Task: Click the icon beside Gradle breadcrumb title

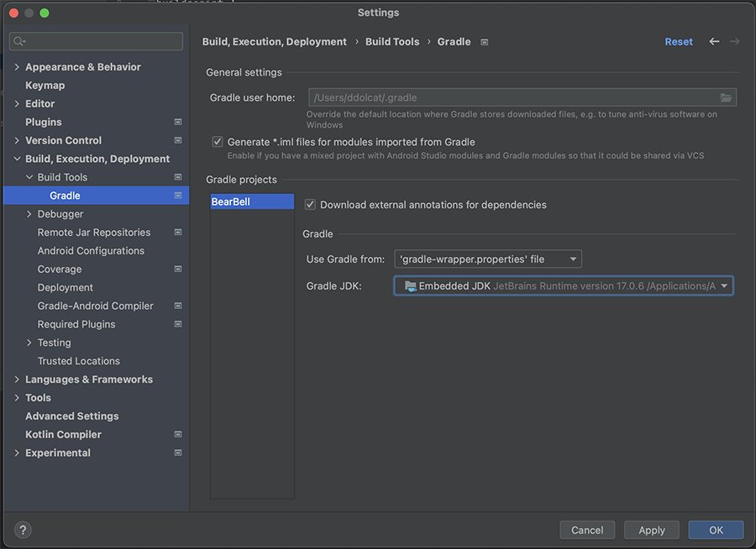Action: [485, 42]
